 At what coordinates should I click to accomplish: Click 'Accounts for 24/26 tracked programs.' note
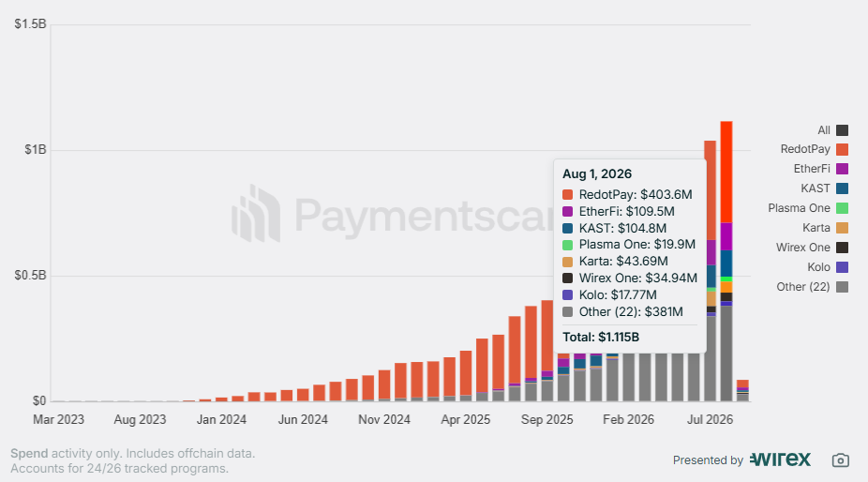(120, 469)
